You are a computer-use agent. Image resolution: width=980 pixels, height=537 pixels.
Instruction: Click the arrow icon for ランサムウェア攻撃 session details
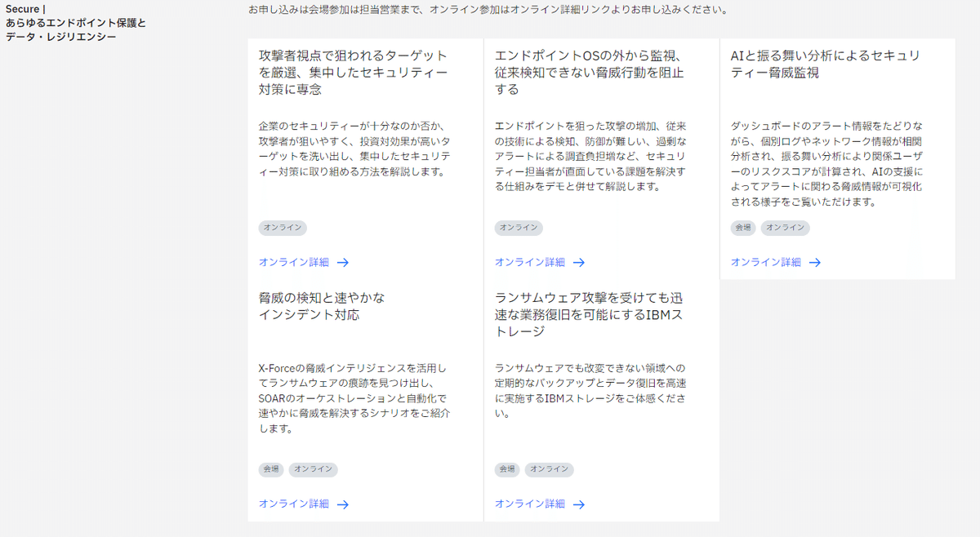point(580,504)
